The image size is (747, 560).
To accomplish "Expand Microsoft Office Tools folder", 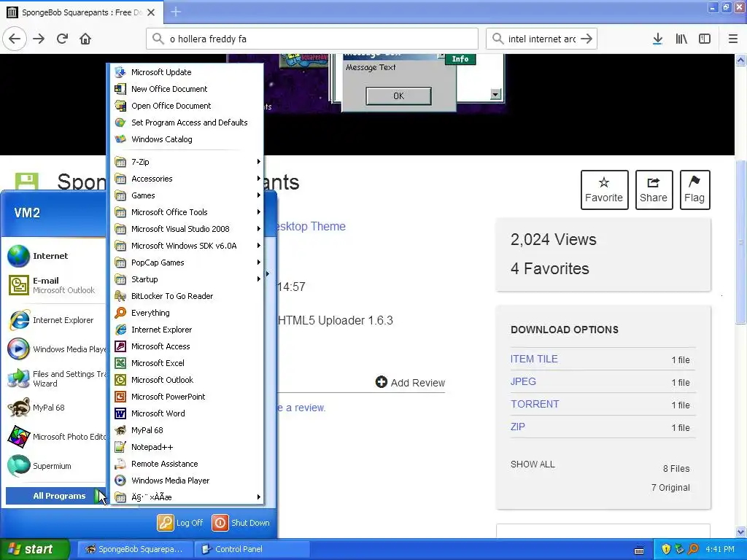I will click(187, 212).
